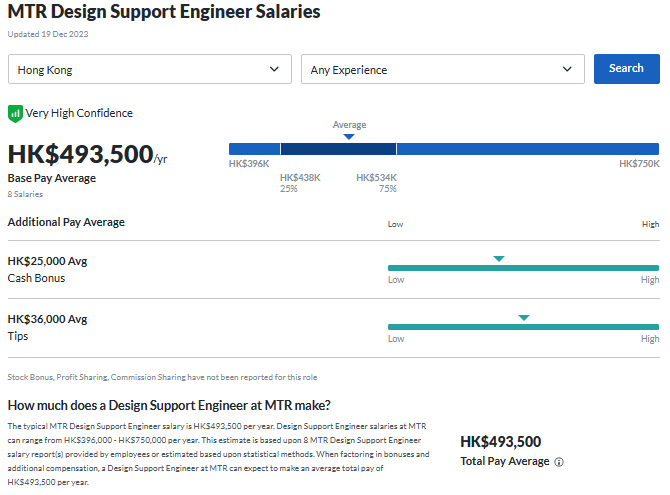Click 'How much does a Design Support Engineer' heading

(169, 405)
